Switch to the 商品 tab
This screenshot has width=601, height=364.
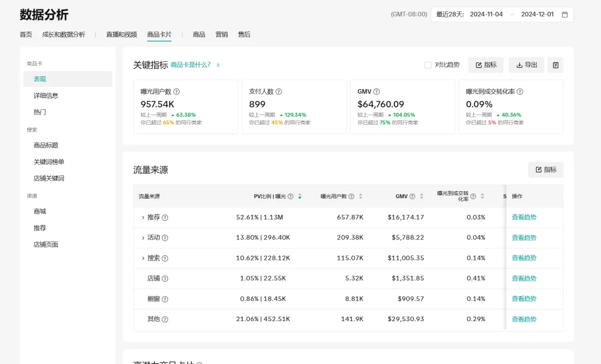199,35
